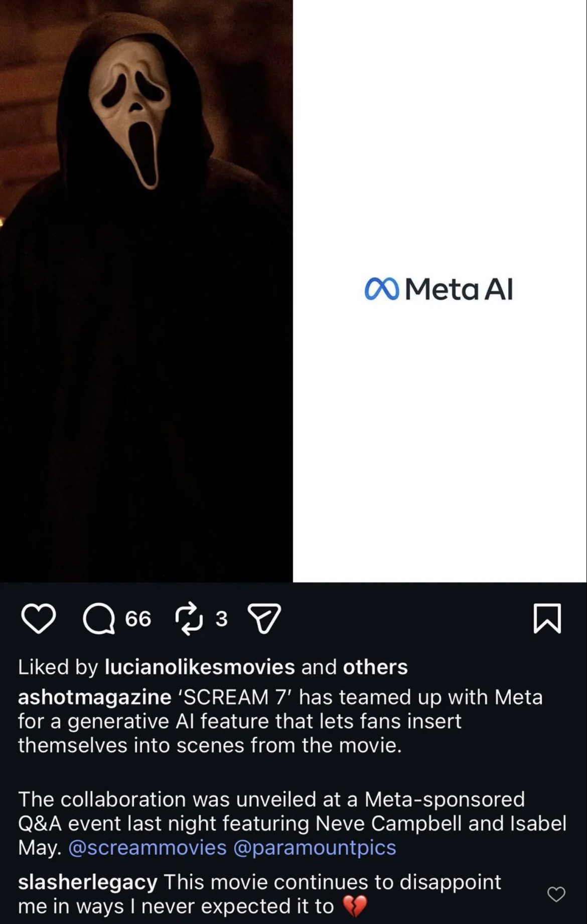The image size is (587, 924).
Task: Open the @screammovies mention
Action: [x=147, y=847]
